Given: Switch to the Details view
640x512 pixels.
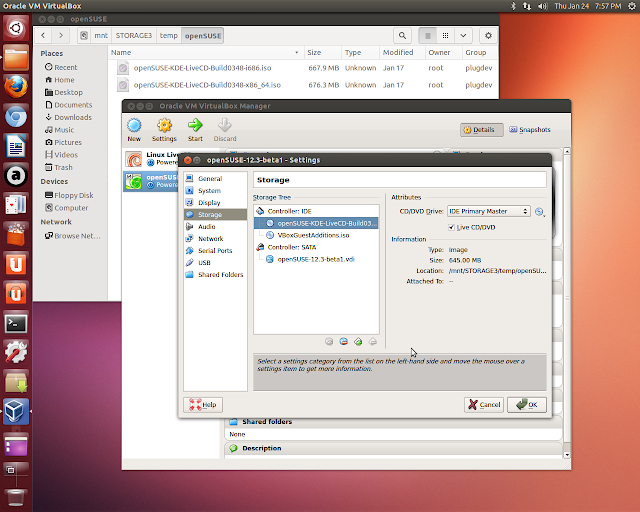Looking at the screenshot, I should pos(482,130).
